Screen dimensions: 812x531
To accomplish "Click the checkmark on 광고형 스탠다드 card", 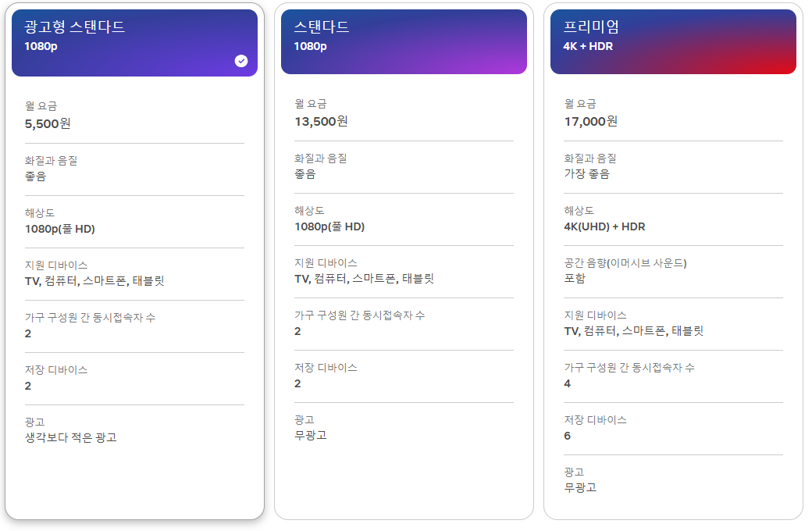I will coord(240,61).
